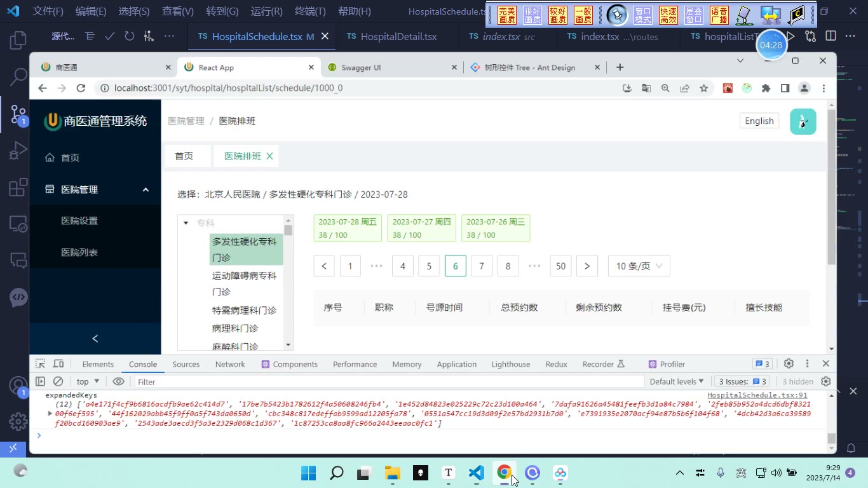Click the commit checkmark in source control header
The height and width of the screenshot is (488, 868).
(x=109, y=36)
